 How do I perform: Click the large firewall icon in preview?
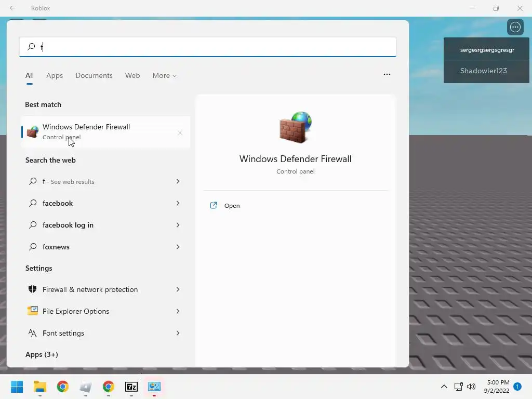click(x=296, y=127)
